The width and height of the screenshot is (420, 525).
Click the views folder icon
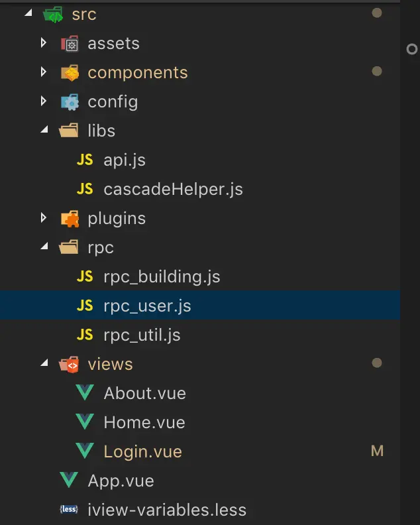69,365
